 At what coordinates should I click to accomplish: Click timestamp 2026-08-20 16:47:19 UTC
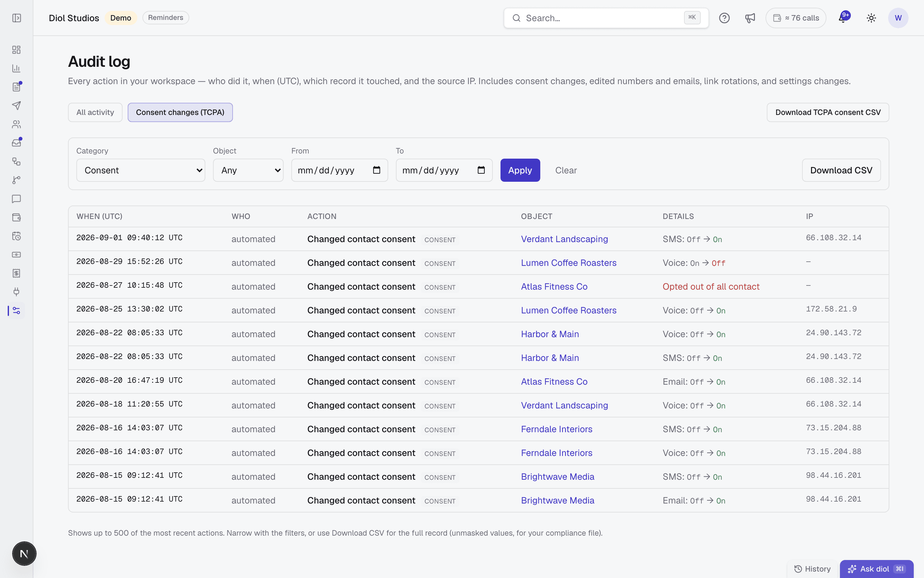(x=129, y=381)
